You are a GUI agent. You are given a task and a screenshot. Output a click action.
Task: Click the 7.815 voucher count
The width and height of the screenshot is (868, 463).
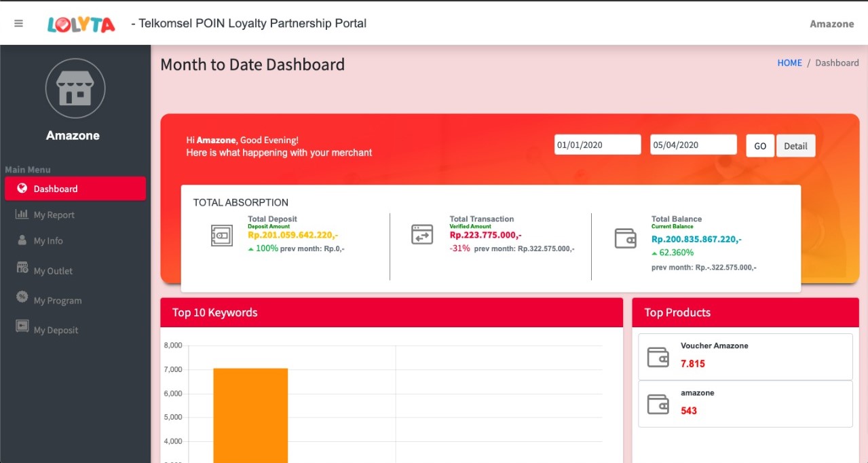[693, 364]
